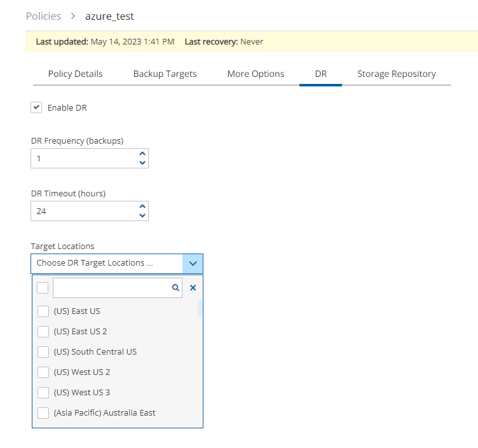Screen dimensions: 478x448
Task: Navigate to Policies breadcrumb link
Action: 43,16
